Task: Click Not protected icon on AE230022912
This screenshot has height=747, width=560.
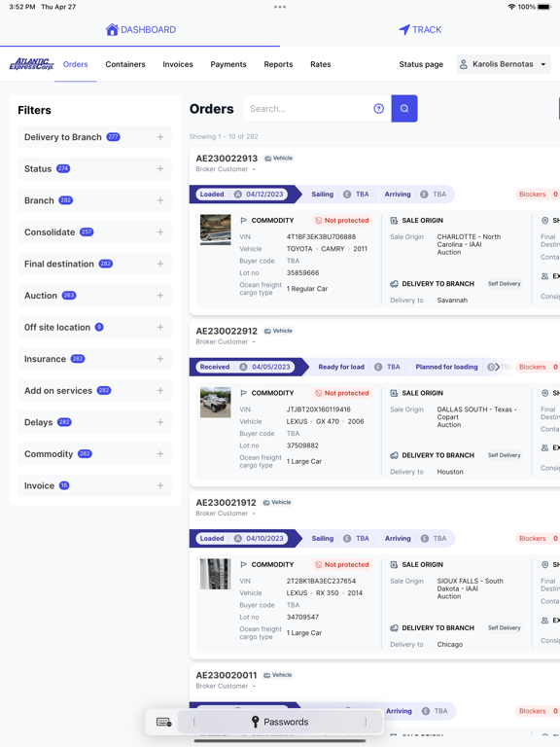Action: coord(318,393)
